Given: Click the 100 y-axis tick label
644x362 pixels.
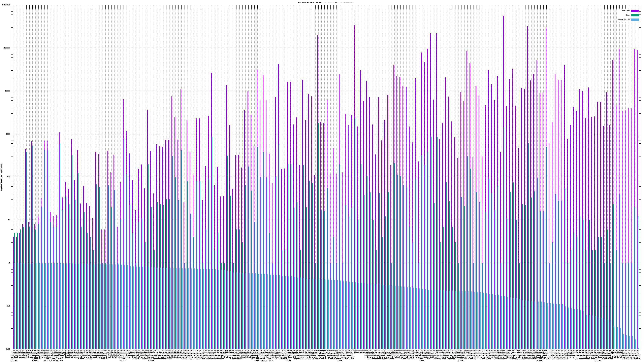Looking at the screenshot, I should [8, 177].
